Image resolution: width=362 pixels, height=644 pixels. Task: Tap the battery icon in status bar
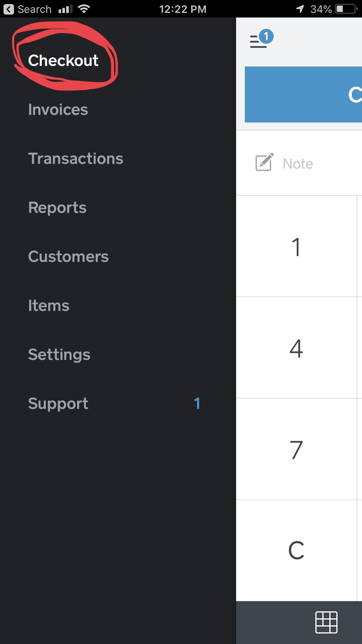point(346,9)
